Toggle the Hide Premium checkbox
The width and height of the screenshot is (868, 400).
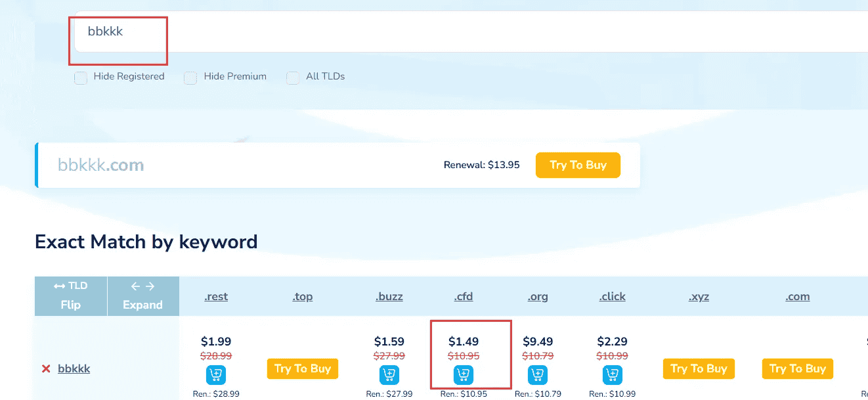pos(190,78)
